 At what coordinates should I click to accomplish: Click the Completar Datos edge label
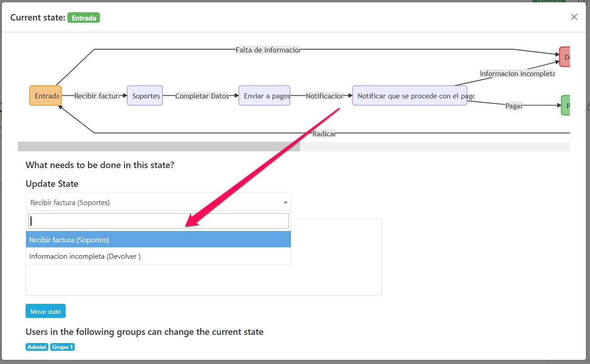click(202, 96)
